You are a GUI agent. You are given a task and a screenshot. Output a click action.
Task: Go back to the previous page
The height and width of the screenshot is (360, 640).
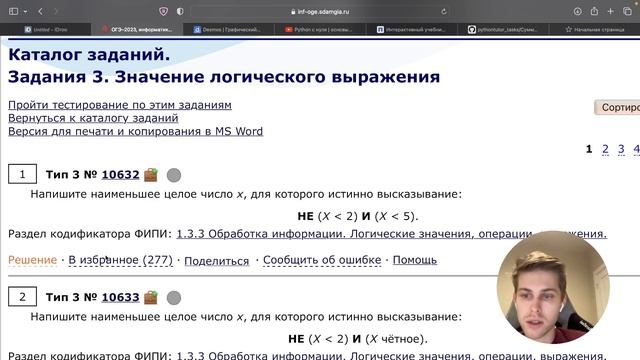40,11
